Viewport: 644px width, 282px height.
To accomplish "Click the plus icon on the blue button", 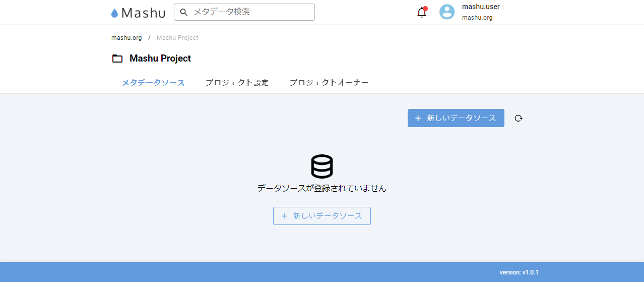I will pos(418,118).
